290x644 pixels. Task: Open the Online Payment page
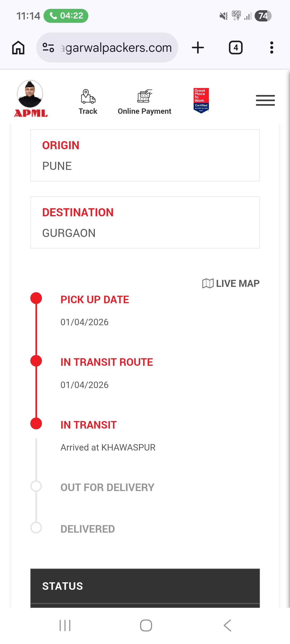tap(144, 102)
